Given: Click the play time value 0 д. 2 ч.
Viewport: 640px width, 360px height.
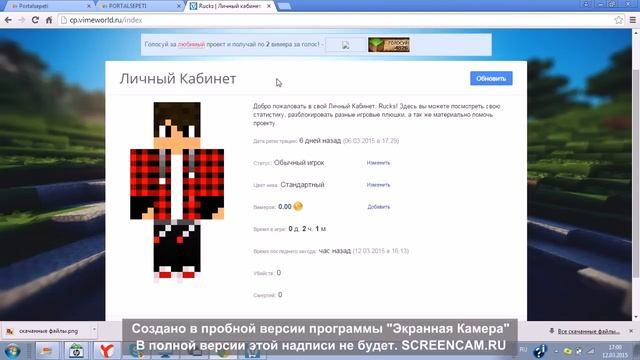Looking at the screenshot, I should tap(308, 229).
